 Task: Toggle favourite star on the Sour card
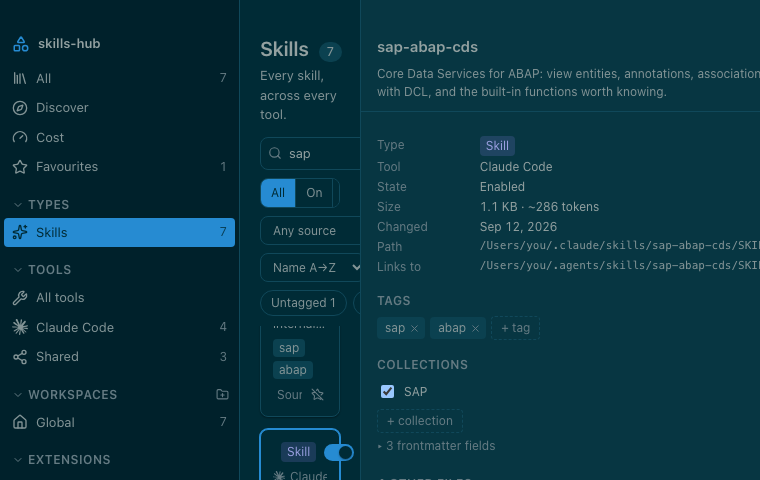pos(317,395)
